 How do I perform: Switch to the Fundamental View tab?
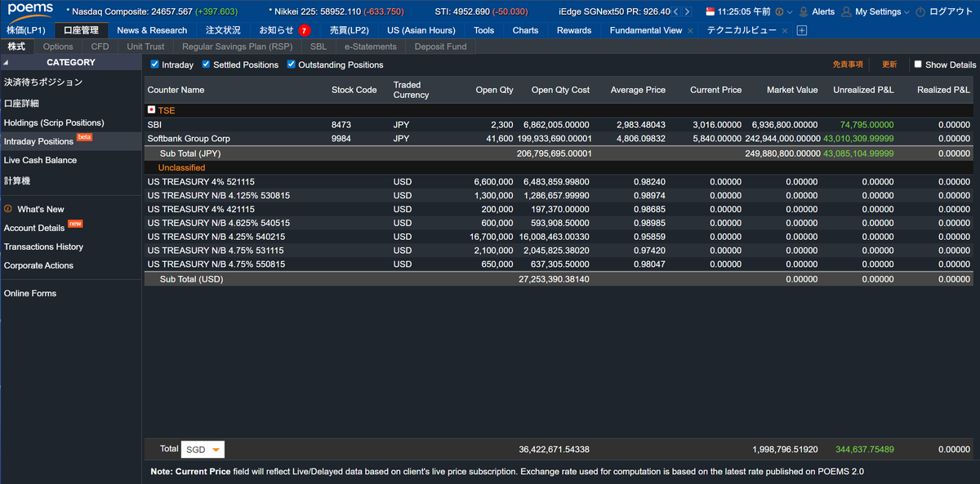645,30
